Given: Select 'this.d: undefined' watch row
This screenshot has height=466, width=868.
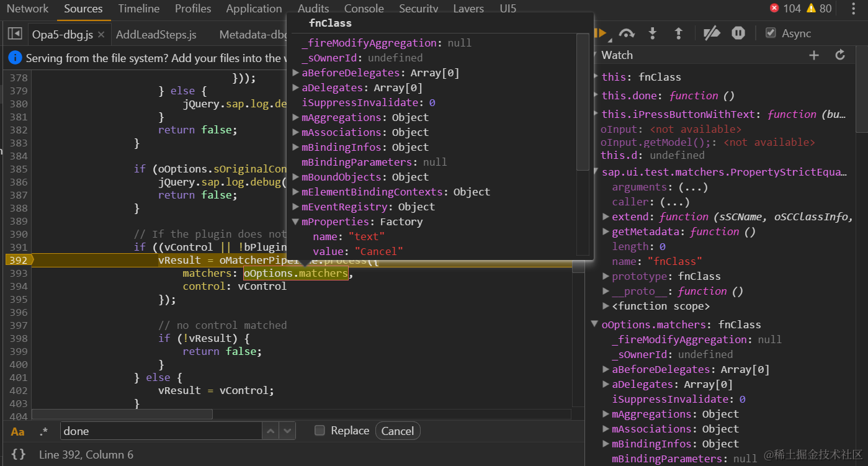Looking at the screenshot, I should click(x=652, y=155).
